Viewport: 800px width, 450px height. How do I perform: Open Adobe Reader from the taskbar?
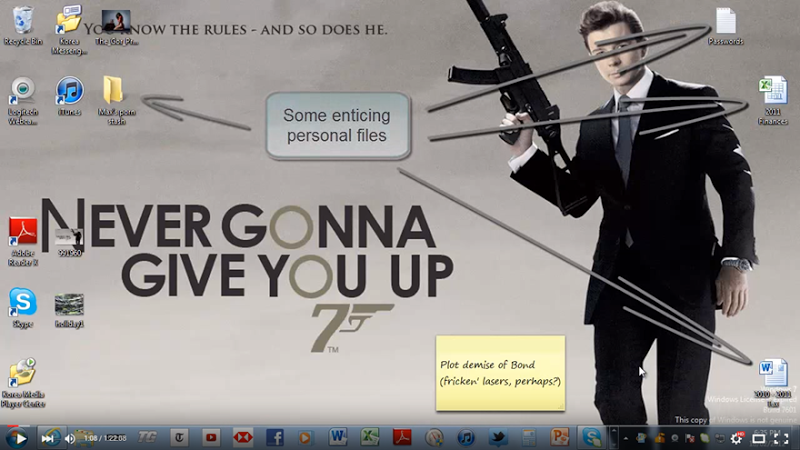(x=402, y=437)
